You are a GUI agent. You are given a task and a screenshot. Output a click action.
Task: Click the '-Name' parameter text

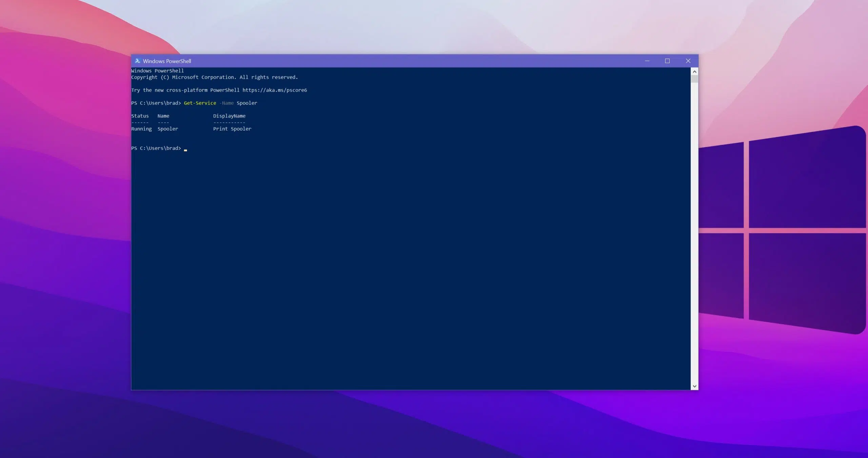tap(226, 103)
